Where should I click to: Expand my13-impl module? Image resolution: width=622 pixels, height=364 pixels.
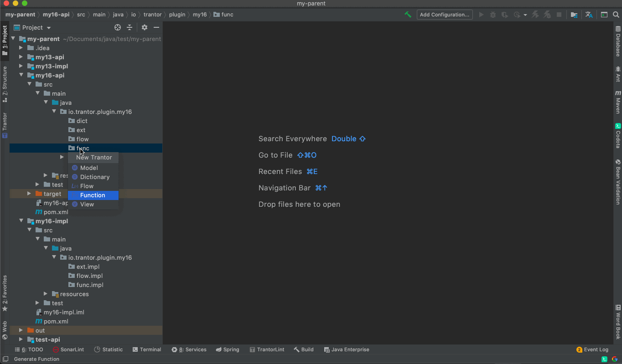pyautogui.click(x=21, y=66)
